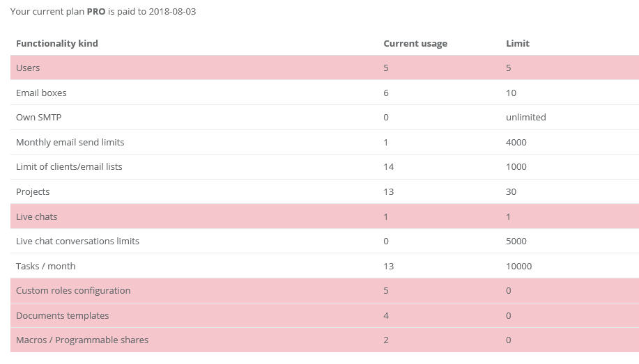Select Limit of clients/email lists label
639x364 pixels.
point(69,167)
